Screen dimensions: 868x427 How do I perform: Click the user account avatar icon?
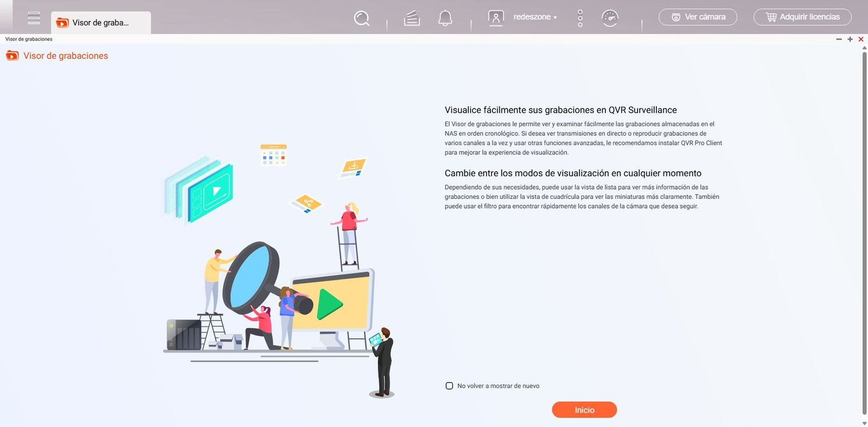click(x=496, y=18)
